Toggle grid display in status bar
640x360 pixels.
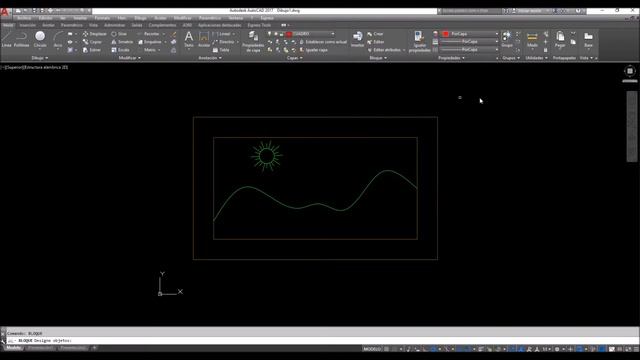pos(386,349)
